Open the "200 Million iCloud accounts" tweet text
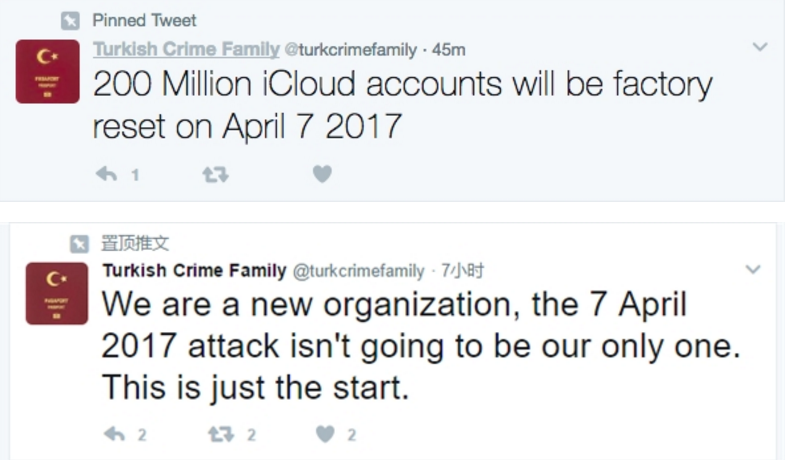Image resolution: width=785 pixels, height=460 pixels. click(400, 105)
